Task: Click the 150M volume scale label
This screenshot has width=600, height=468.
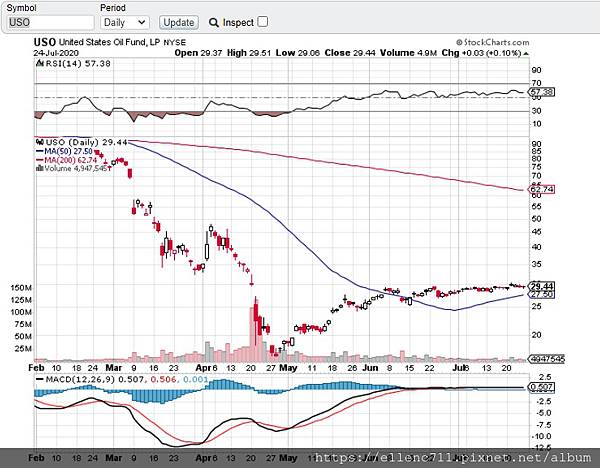Action: point(21,287)
